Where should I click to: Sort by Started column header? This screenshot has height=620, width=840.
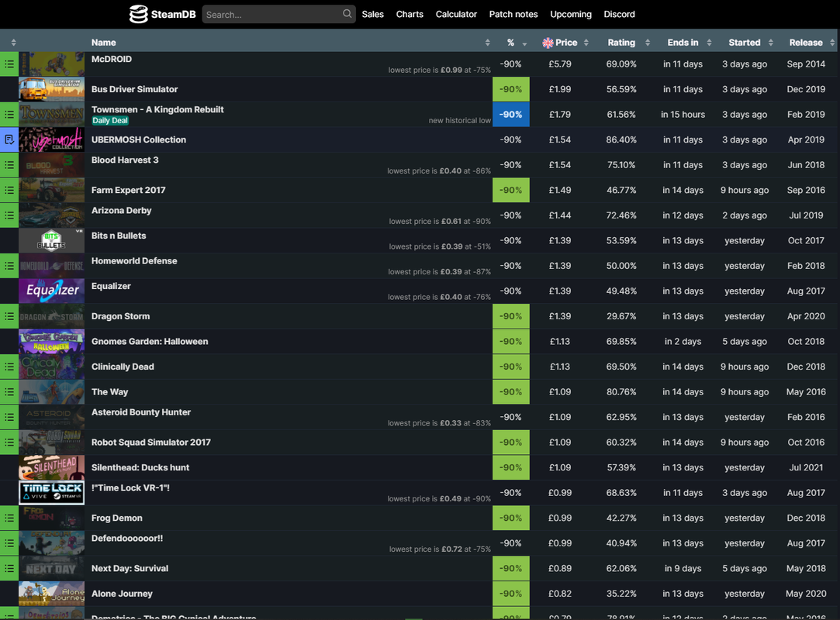744,43
